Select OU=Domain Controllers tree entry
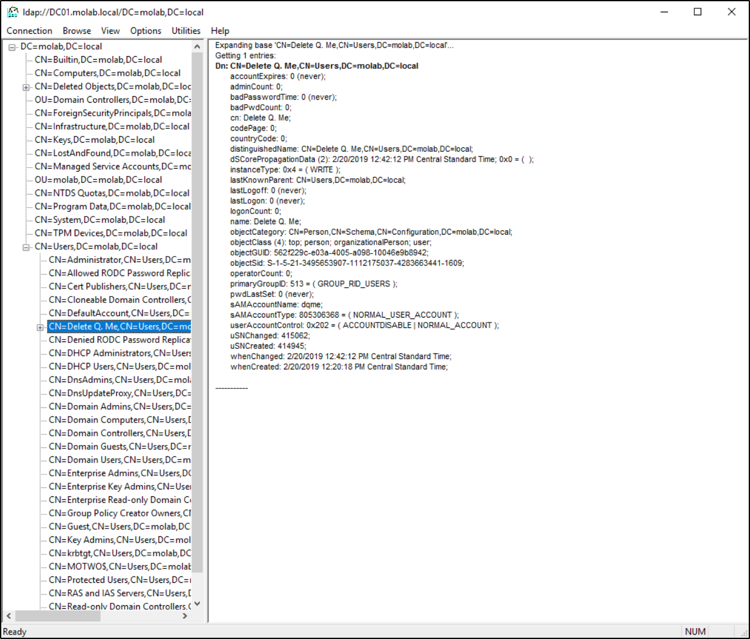The width and height of the screenshot is (750, 639). (112, 100)
